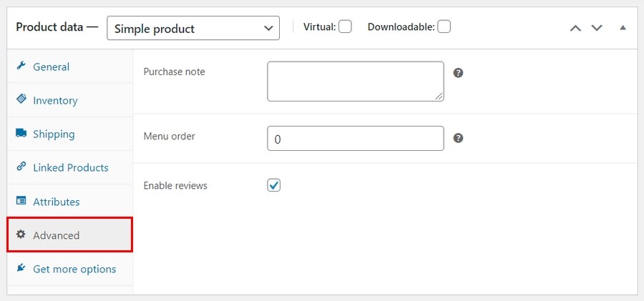Open the General tab
Screen dimensions: 644x301
click(70, 66)
